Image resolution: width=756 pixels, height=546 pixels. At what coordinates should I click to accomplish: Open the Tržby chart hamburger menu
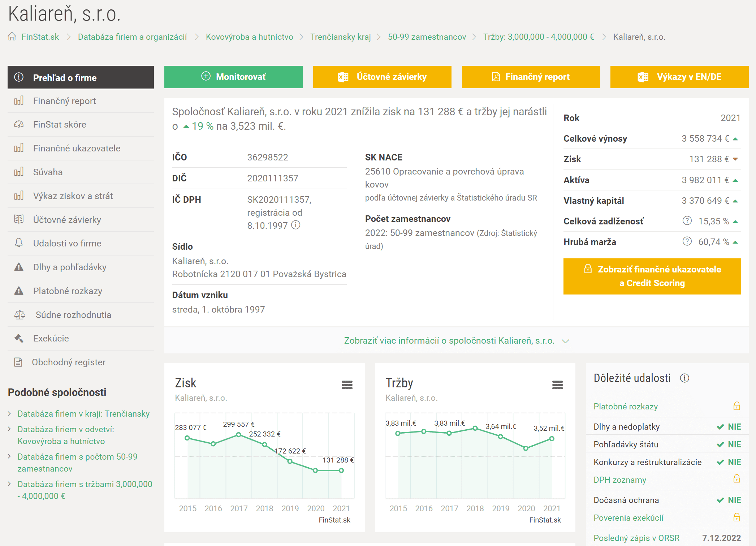coord(557,385)
